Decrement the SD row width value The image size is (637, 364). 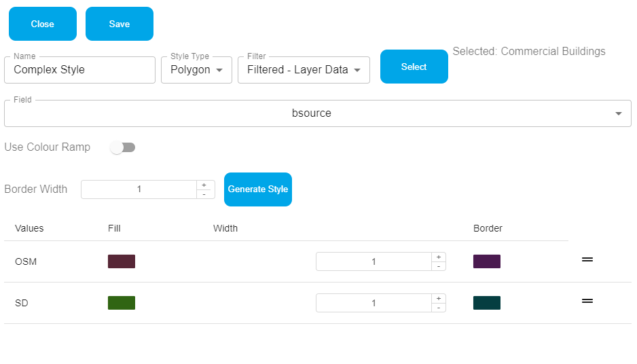point(439,308)
